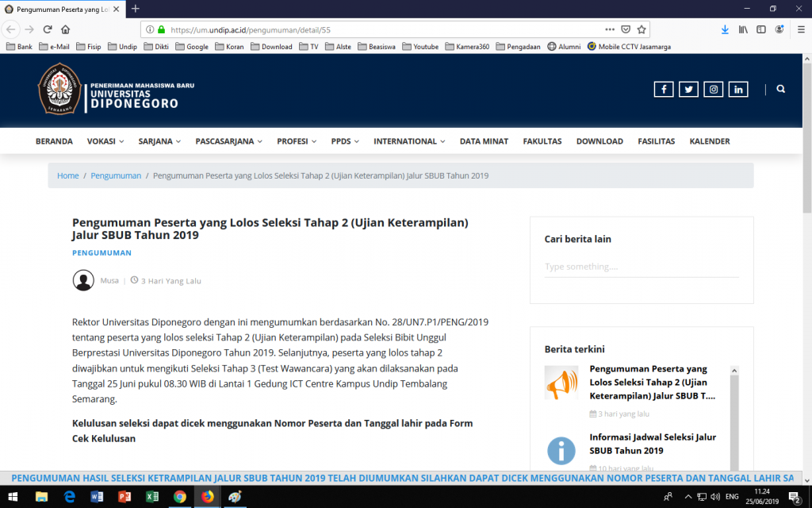Bookmark this page with the star icon
Image resolution: width=812 pixels, height=508 pixels.
click(x=642, y=29)
